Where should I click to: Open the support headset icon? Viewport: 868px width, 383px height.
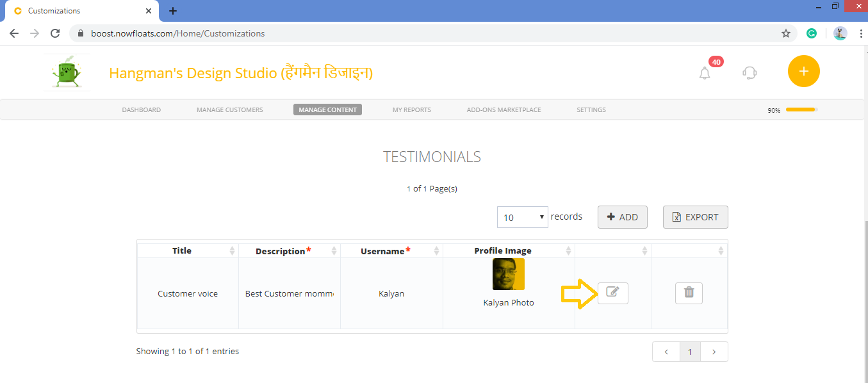(749, 72)
